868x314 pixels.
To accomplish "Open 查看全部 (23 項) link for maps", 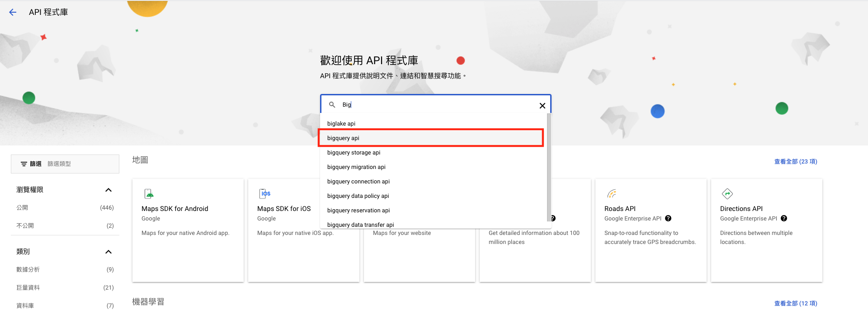I will tap(796, 162).
